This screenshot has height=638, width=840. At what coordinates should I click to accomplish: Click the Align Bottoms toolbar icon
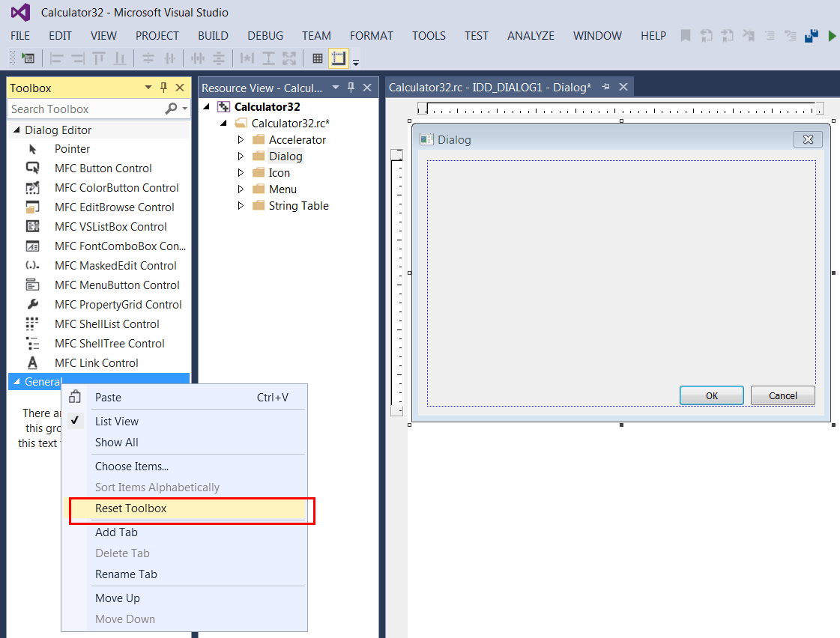click(119, 58)
